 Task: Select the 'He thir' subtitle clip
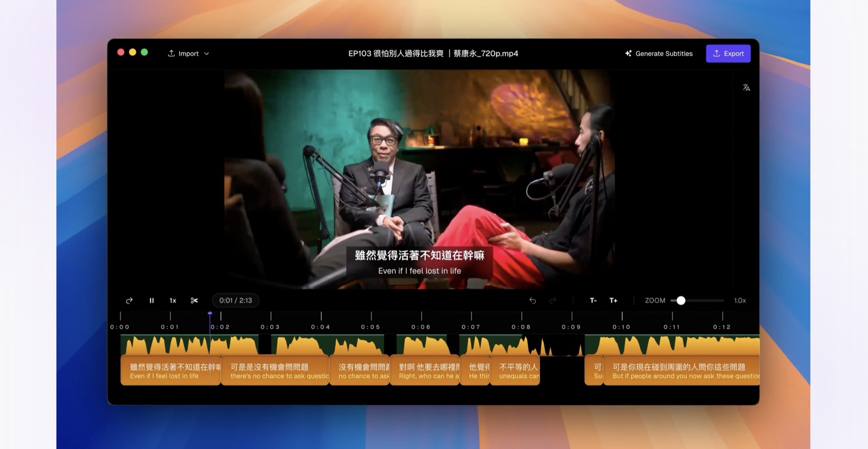475,371
